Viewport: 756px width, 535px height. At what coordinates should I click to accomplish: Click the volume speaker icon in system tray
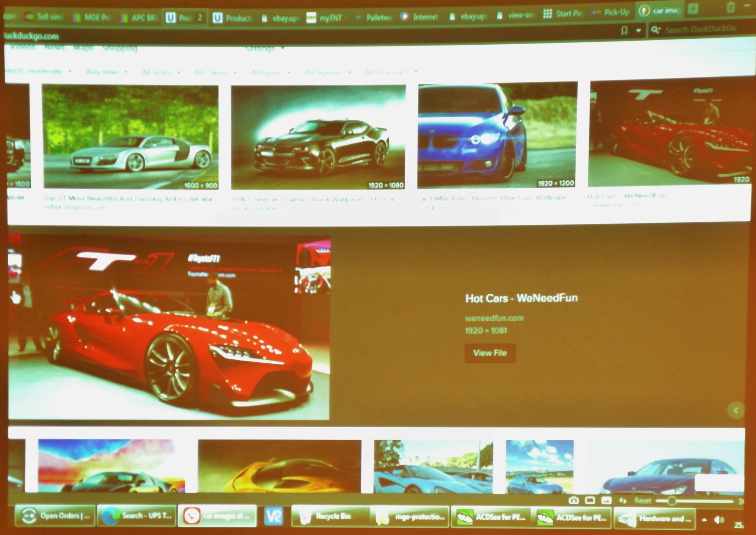click(718, 520)
